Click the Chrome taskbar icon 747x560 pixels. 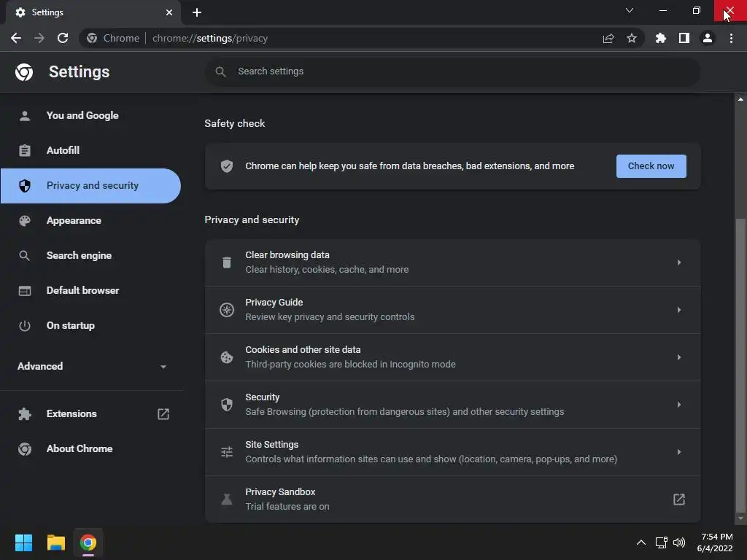pyautogui.click(x=88, y=542)
